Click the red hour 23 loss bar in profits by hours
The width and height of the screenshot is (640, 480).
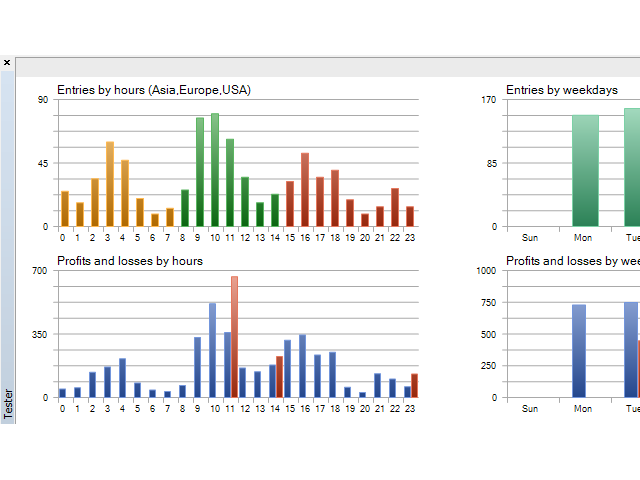414,386
